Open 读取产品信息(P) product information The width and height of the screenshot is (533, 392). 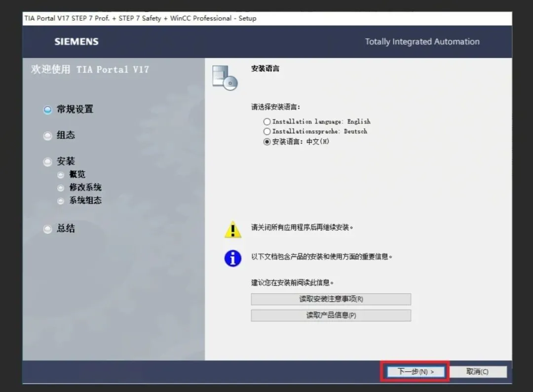click(331, 315)
